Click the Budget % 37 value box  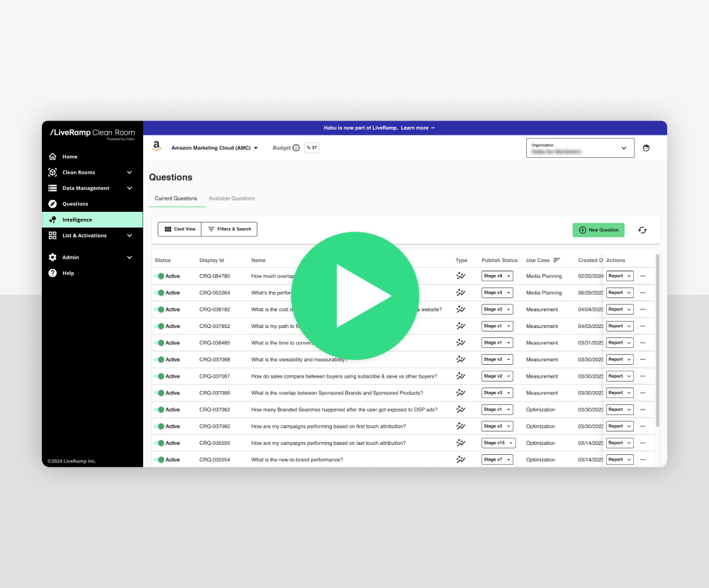coord(311,148)
